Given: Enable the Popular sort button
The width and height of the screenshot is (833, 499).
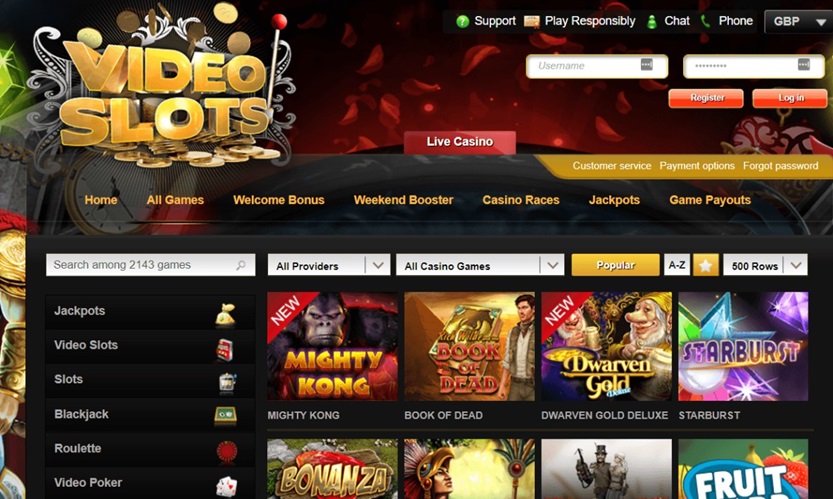Looking at the screenshot, I should tap(615, 265).
